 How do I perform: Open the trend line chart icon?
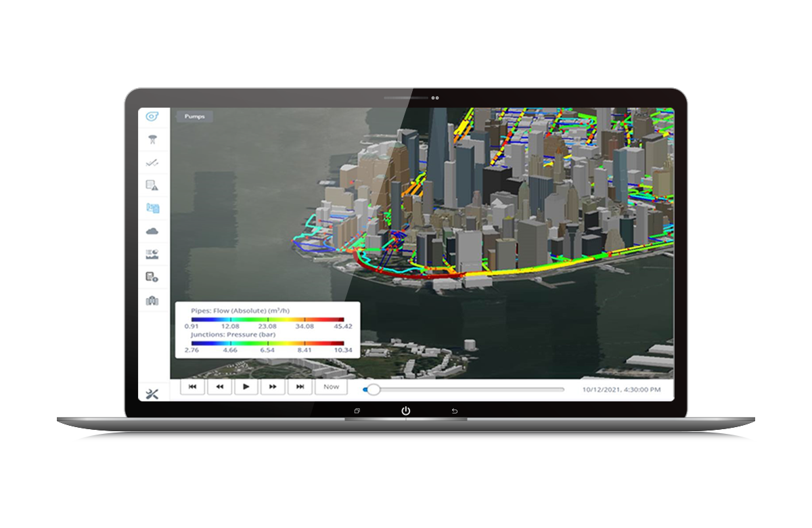tap(153, 162)
